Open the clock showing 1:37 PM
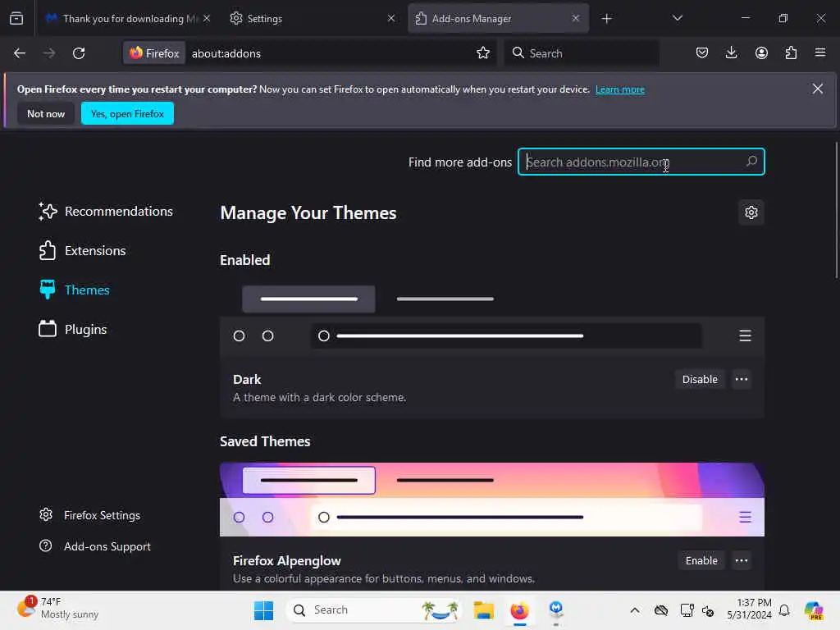Viewport: 840px width, 630px height. [750, 609]
